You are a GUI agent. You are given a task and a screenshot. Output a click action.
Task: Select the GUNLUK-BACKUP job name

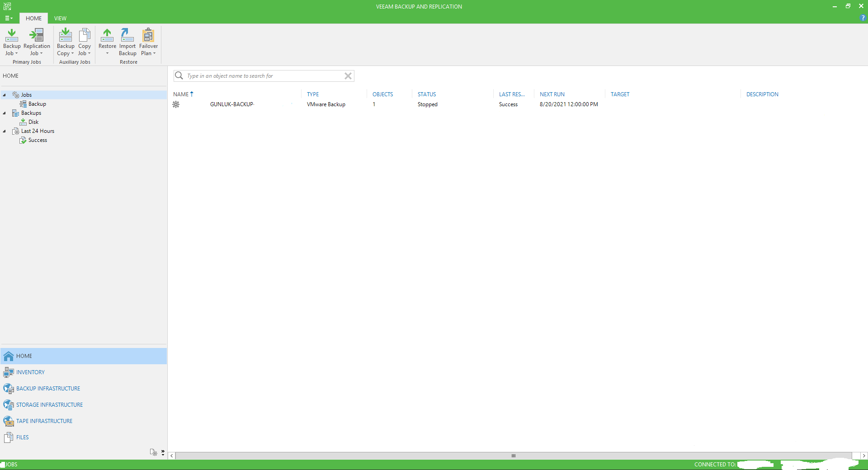232,104
